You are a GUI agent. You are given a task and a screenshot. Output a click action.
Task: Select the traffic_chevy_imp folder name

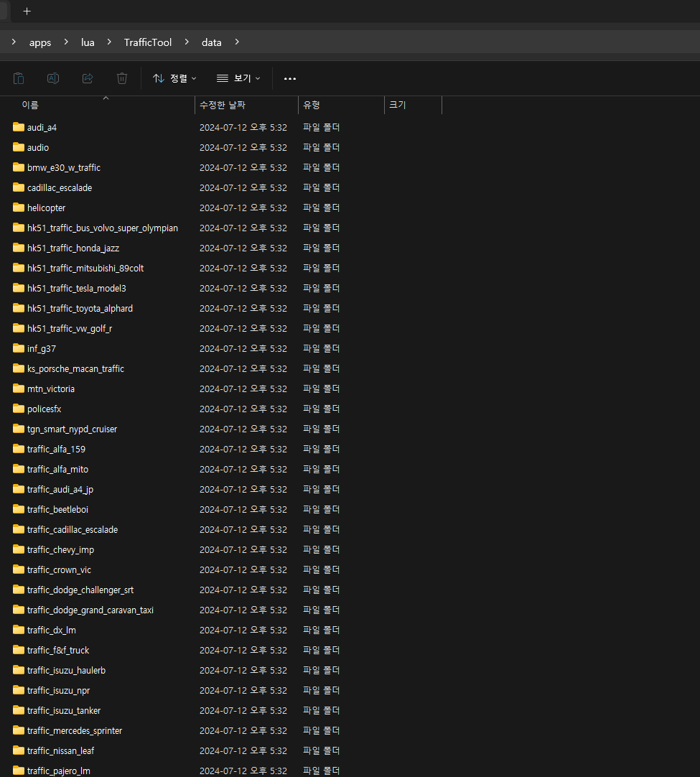click(x=60, y=550)
